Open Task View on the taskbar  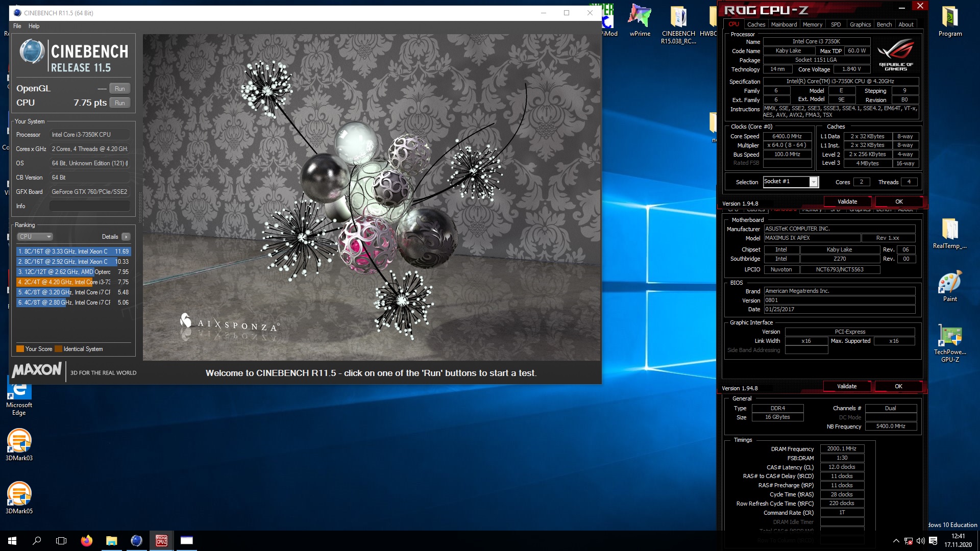[x=61, y=541]
